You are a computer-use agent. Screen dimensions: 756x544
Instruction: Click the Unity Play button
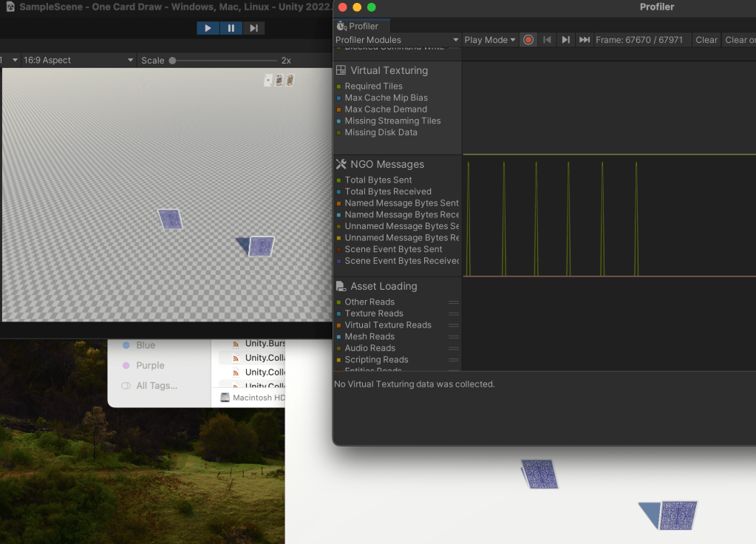[x=208, y=28]
